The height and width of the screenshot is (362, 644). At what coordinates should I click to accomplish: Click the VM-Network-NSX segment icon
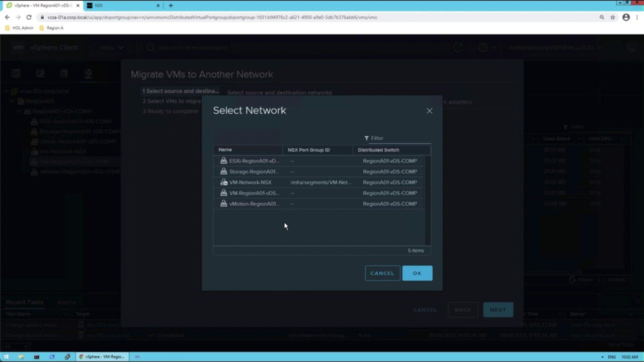pos(223,183)
